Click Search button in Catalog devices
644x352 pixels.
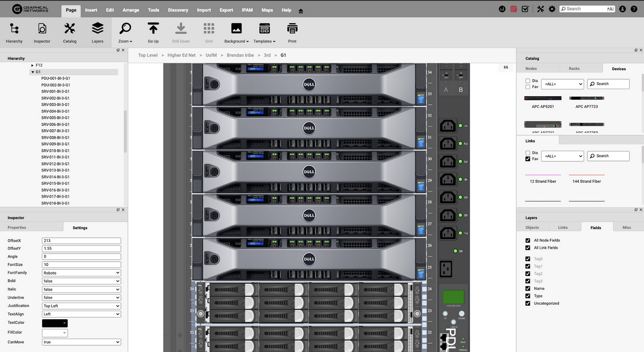point(608,84)
